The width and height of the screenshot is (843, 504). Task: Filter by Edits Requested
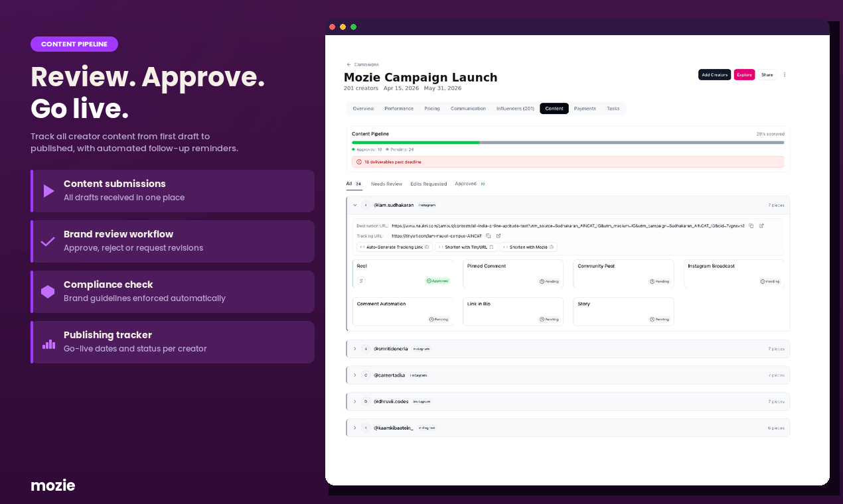click(x=428, y=184)
